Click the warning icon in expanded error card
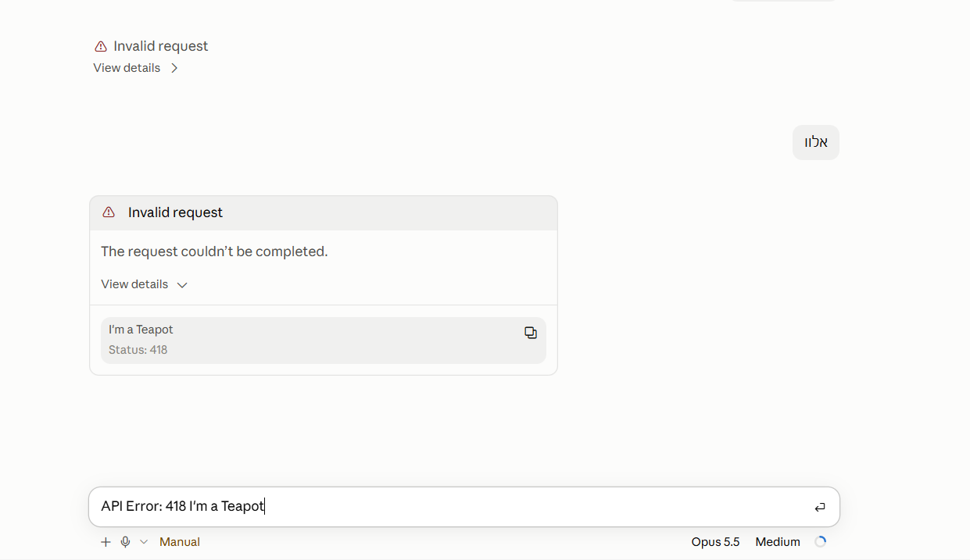 tap(109, 212)
